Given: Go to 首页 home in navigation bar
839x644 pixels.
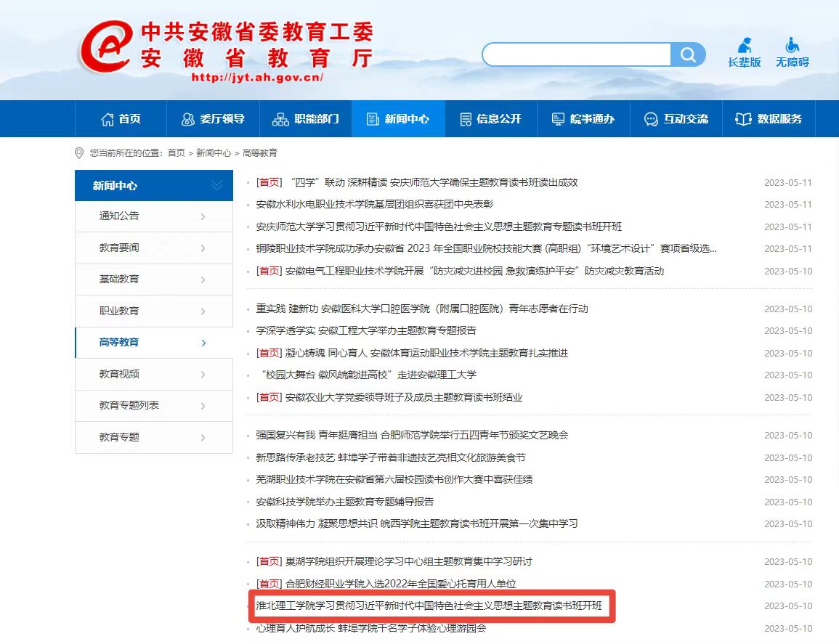Looking at the screenshot, I should point(121,119).
